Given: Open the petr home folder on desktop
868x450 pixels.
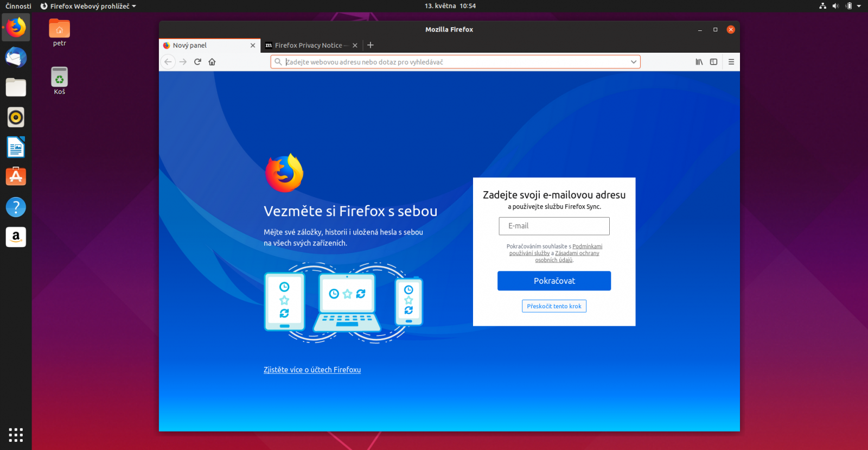Looking at the screenshot, I should click(x=60, y=33).
